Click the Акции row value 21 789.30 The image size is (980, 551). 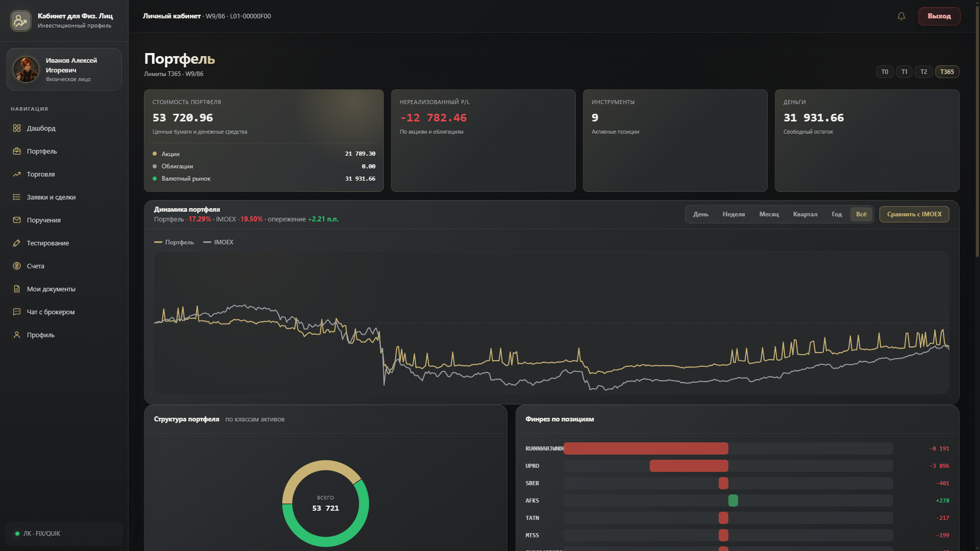(x=360, y=154)
